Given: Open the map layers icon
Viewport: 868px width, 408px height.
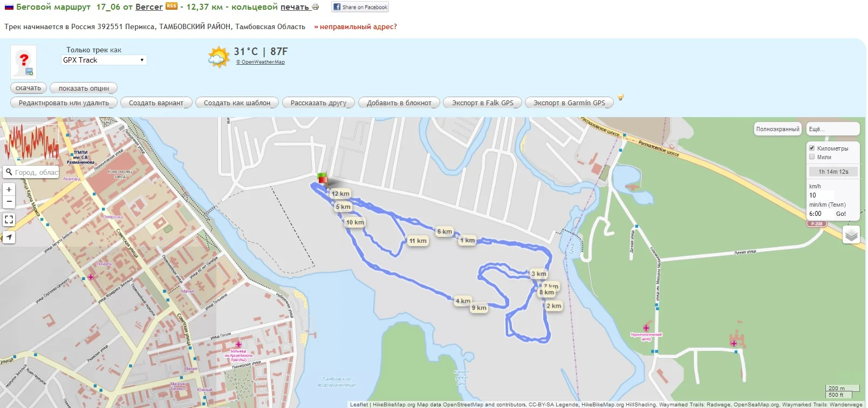Looking at the screenshot, I should [x=851, y=235].
